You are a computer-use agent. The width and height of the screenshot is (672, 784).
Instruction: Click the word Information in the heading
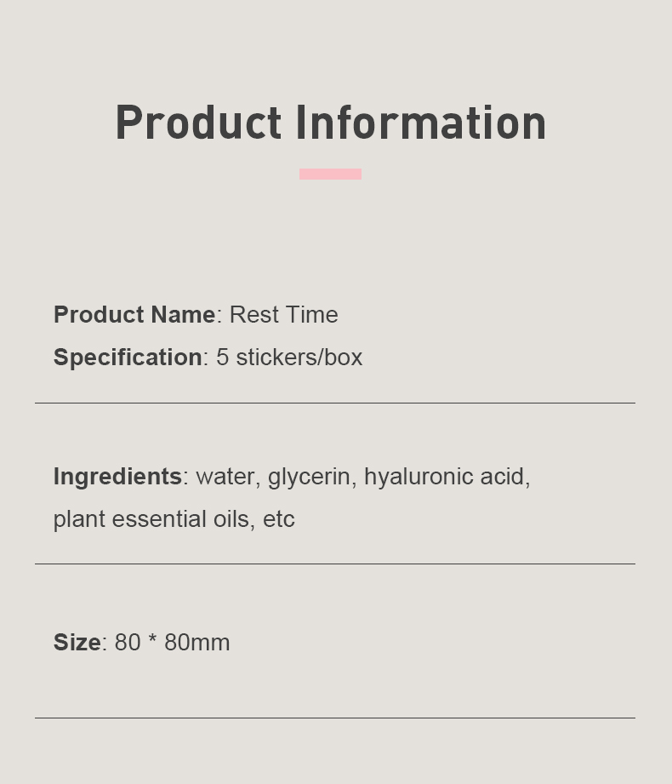coord(421,123)
